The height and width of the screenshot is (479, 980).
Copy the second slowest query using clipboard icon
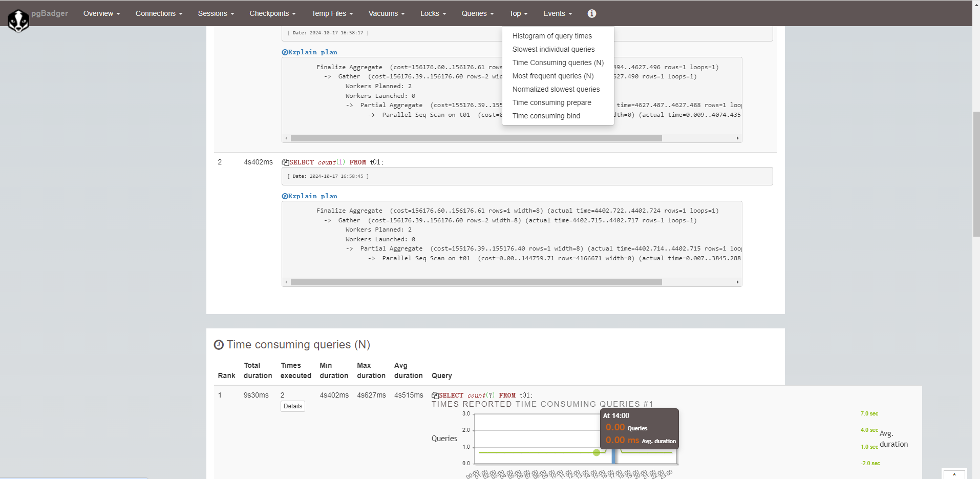[x=285, y=162]
